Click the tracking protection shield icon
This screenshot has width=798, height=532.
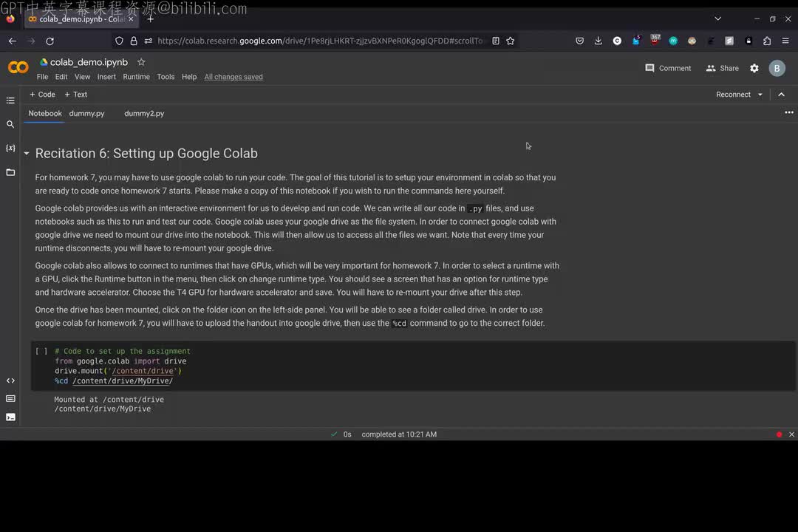point(119,41)
